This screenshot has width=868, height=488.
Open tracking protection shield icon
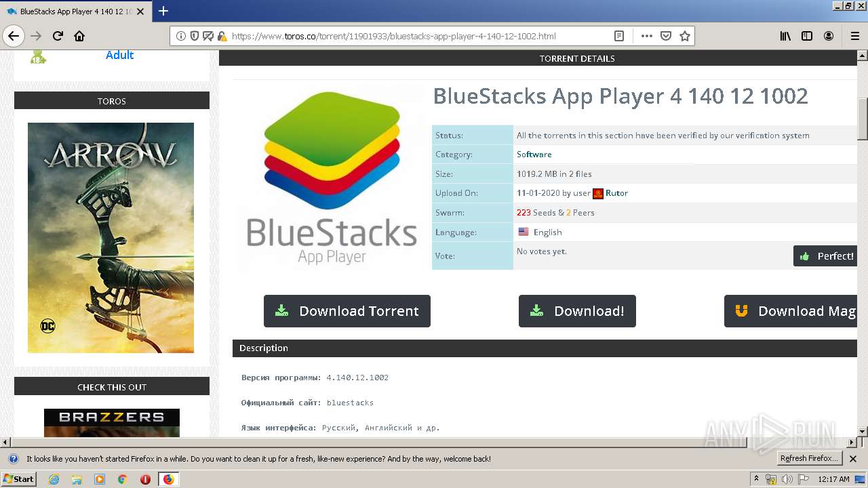click(195, 36)
